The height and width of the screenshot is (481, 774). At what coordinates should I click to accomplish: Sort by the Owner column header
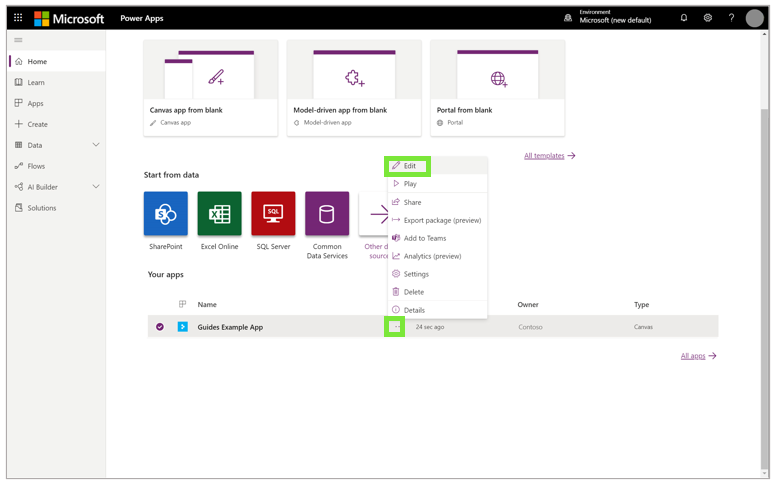pos(528,305)
